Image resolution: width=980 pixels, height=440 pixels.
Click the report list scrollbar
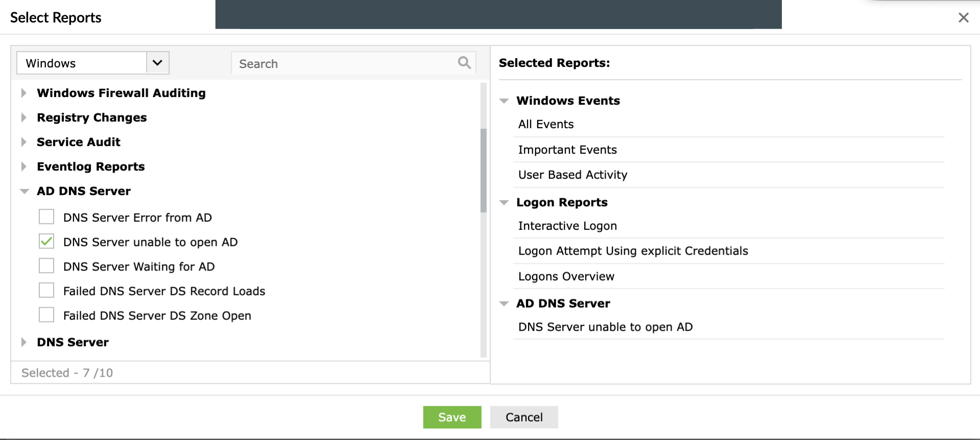point(483,170)
